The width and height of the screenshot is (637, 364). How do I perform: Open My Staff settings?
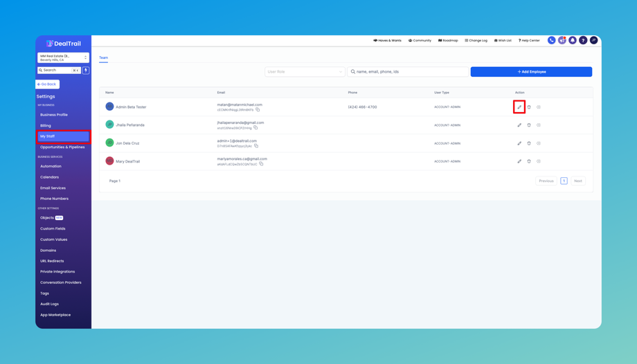64,136
